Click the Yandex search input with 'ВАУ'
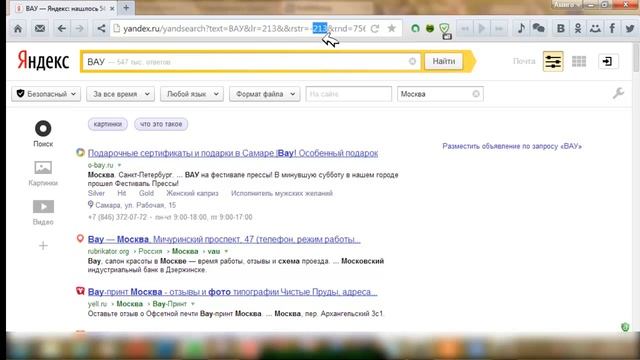Image resolution: width=640 pixels, height=360 pixels. 250,62
